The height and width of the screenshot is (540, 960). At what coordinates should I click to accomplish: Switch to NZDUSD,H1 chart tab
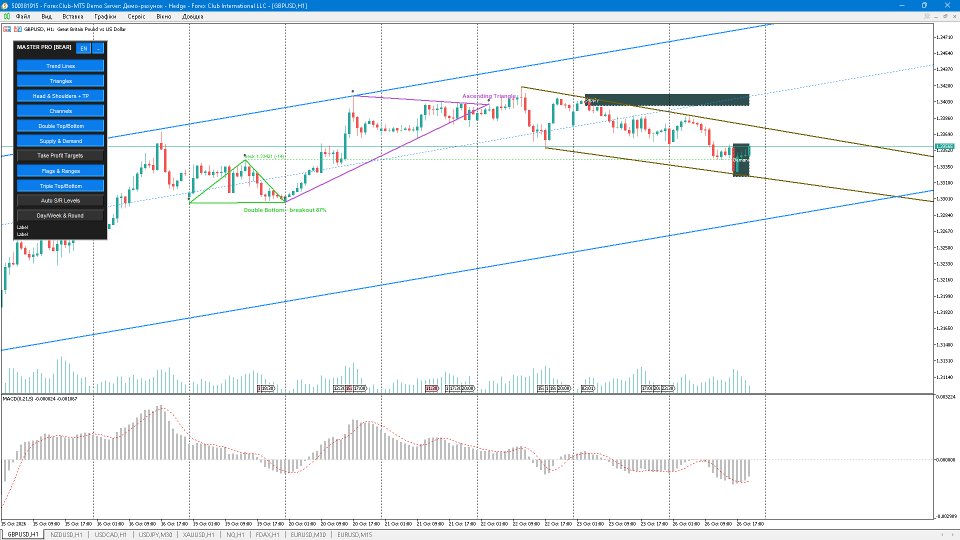point(66,534)
